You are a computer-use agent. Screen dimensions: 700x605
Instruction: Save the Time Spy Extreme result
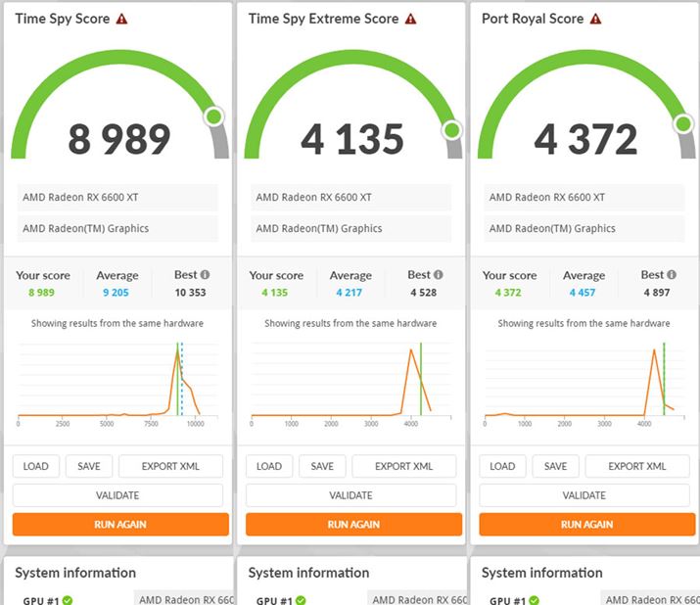322,466
